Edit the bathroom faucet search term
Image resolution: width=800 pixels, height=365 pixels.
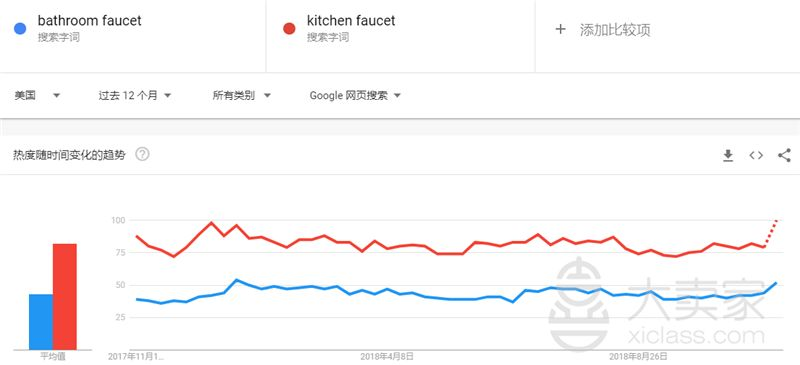(89, 20)
